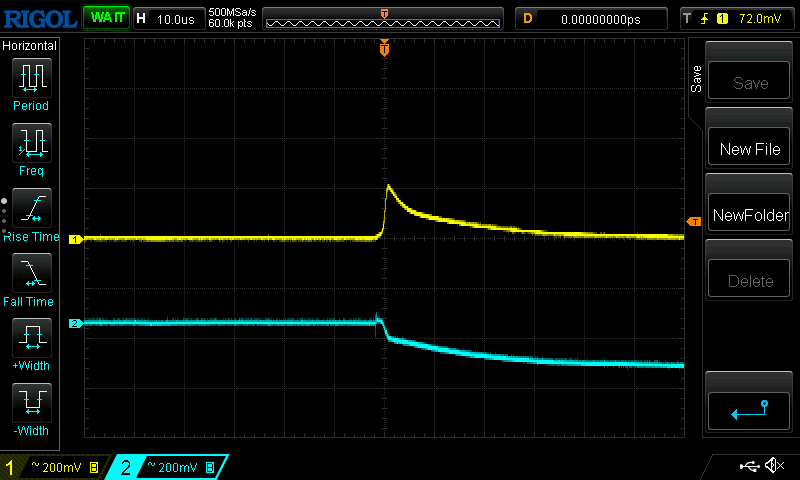The height and width of the screenshot is (480, 800).
Task: Click the WAIT trigger status indicator
Action: click(x=106, y=18)
